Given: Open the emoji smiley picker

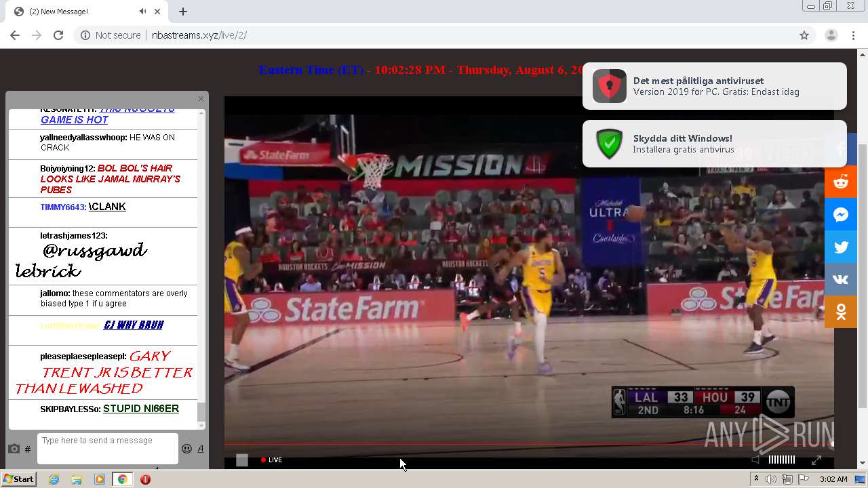Looking at the screenshot, I should pos(186,449).
